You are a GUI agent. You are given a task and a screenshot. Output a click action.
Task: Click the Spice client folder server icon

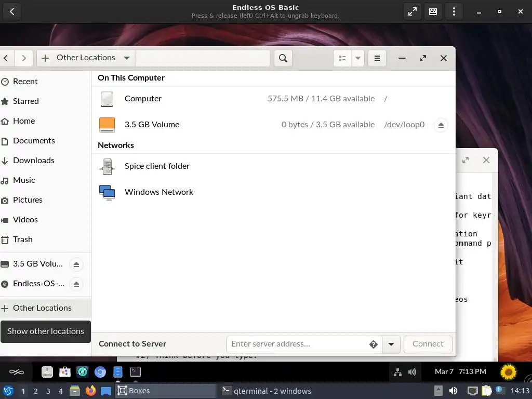pyautogui.click(x=107, y=167)
